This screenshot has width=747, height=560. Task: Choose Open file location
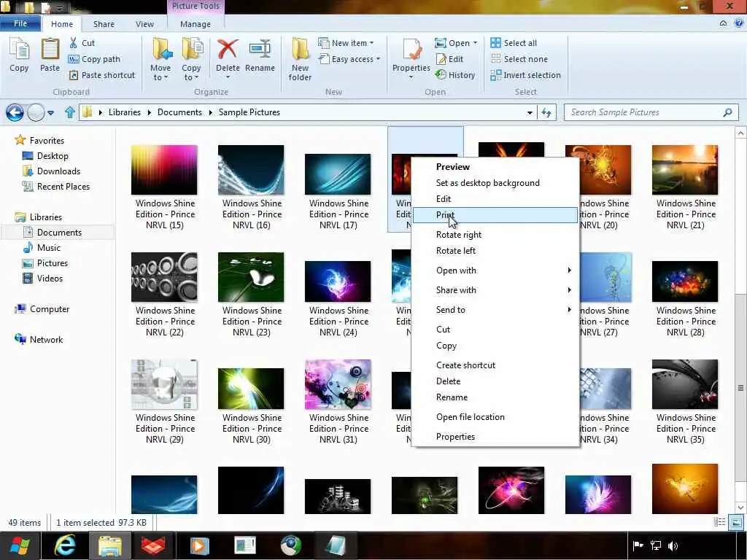(495, 417)
